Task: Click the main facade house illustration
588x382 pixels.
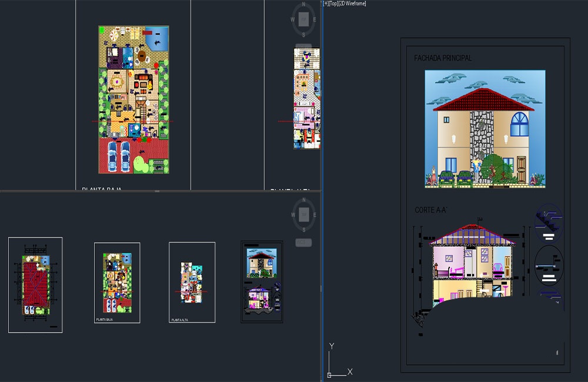Action: [485, 129]
